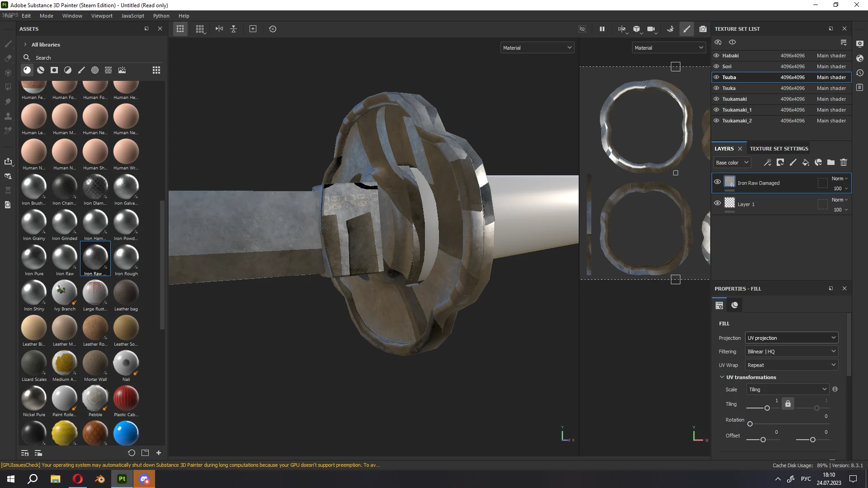Add fill layer with paint bucket icon
Screen dimensions: 868x488
[805, 163]
